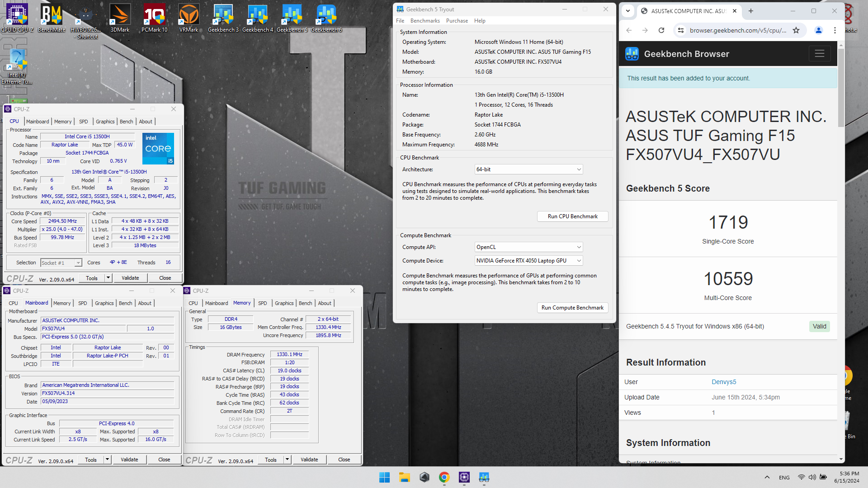Switch to Geekbench in the taskbar
868x488 pixels.
coord(484,477)
